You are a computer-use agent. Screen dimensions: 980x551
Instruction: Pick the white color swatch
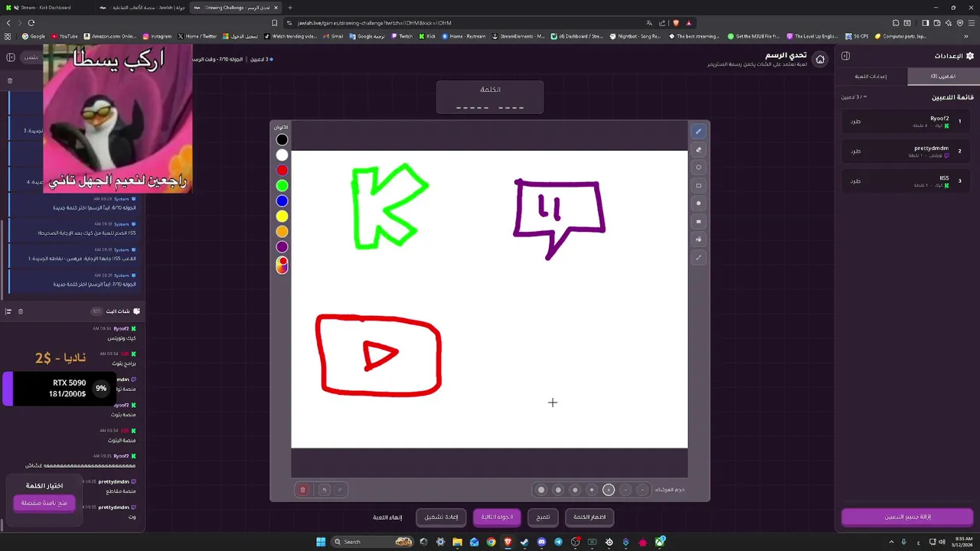point(282,155)
